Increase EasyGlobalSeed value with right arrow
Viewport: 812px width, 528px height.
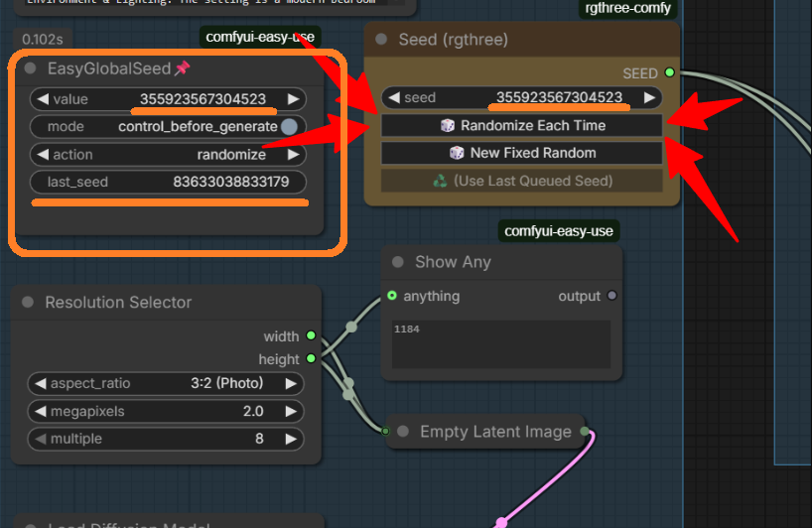[x=293, y=99]
